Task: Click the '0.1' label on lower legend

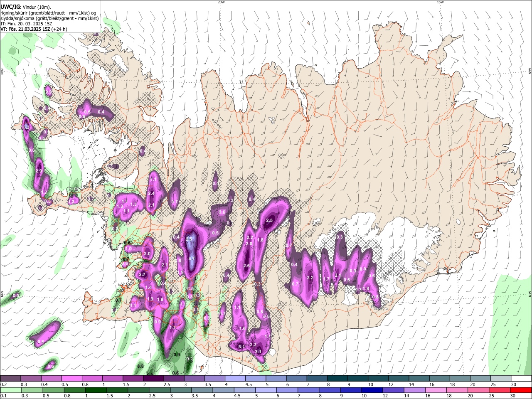Action: 4,396
